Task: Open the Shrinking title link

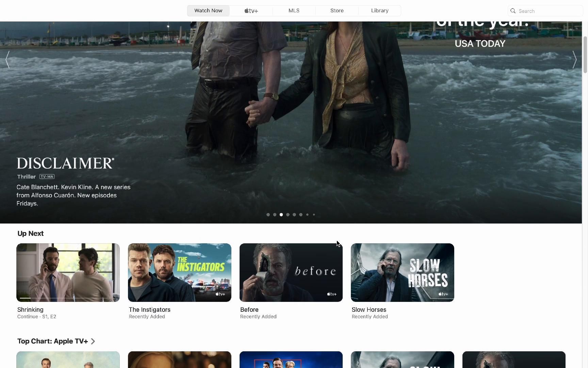Action: point(30,310)
